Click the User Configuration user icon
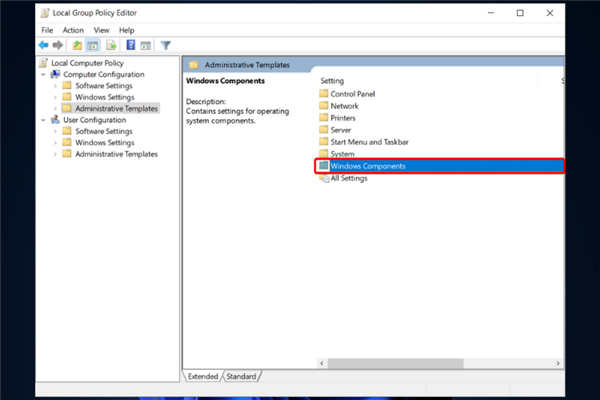This screenshot has width=600, height=400. tap(55, 120)
